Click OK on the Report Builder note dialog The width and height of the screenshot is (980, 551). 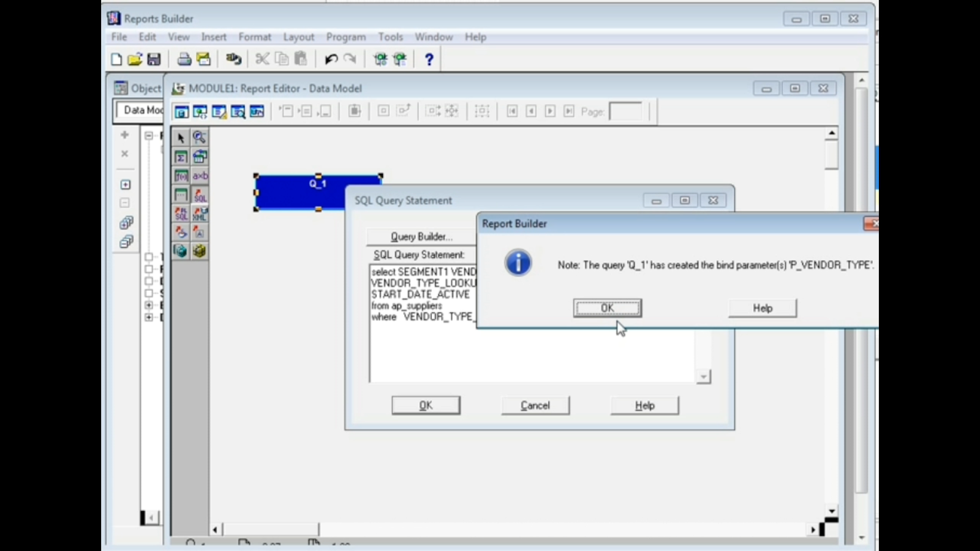[606, 308]
